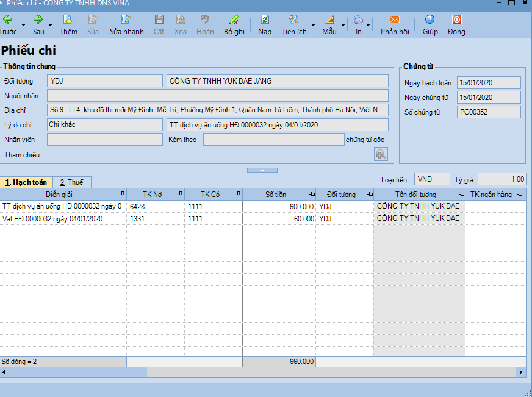Click the Người nhận input field
Screen dimensions: 532x397
(217, 95)
